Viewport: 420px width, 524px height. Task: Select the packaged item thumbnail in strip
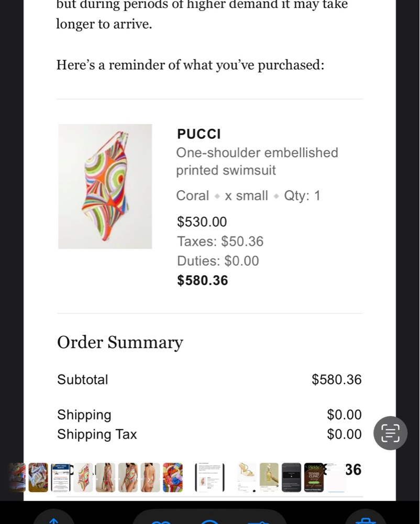pos(38,477)
